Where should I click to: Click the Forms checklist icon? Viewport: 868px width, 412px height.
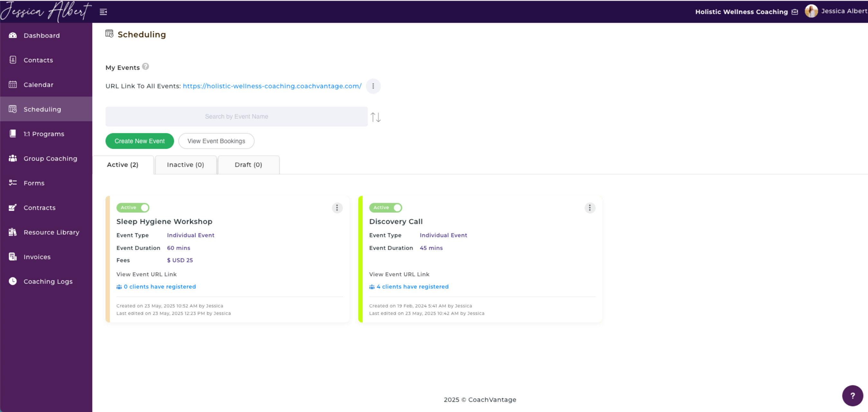(13, 183)
